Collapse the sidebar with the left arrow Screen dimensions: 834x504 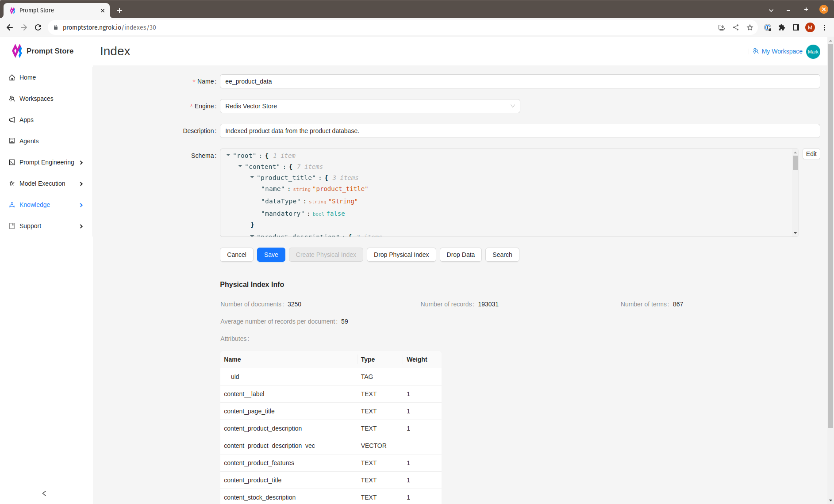pyautogui.click(x=44, y=493)
